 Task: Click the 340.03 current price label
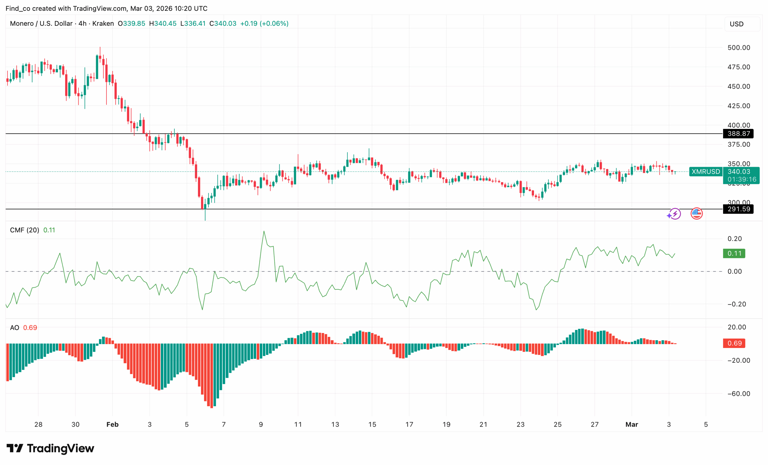click(x=739, y=171)
